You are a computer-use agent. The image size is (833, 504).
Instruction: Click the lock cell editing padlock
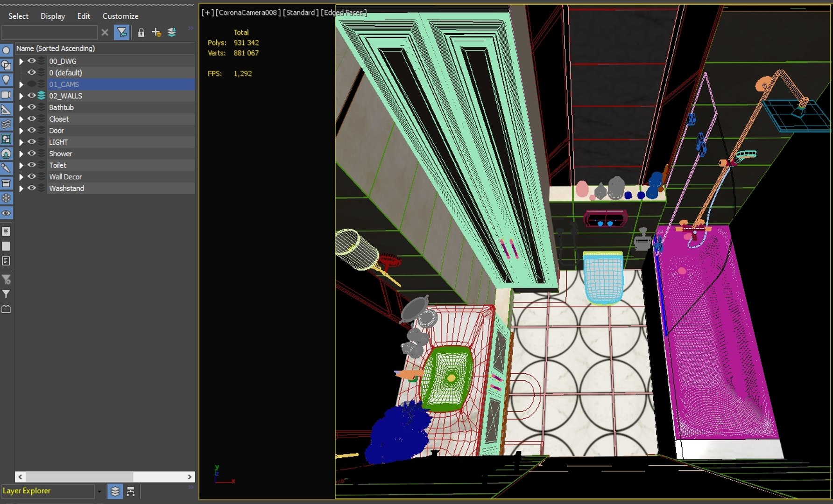[141, 32]
